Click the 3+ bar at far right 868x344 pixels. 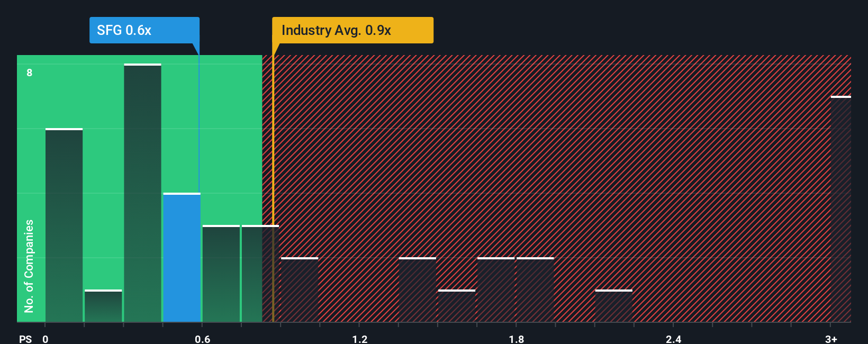pyautogui.click(x=840, y=209)
